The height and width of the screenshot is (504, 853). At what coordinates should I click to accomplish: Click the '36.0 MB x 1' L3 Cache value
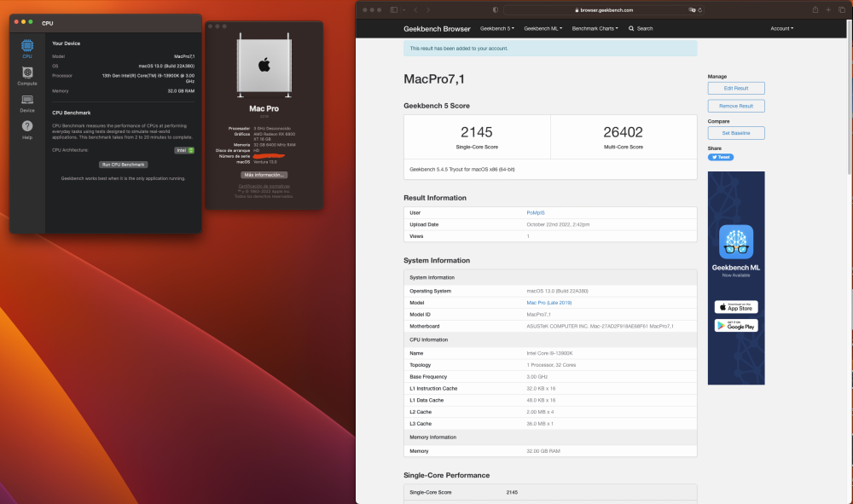coord(540,424)
